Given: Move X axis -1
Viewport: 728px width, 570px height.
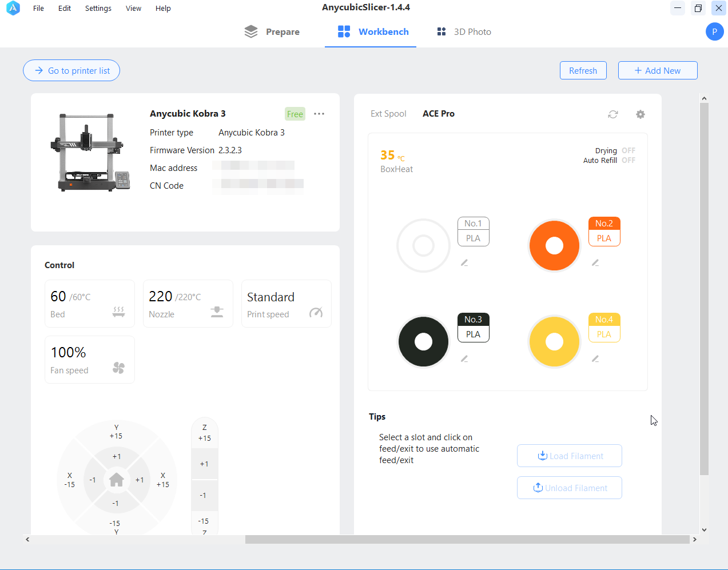Looking at the screenshot, I should (x=93, y=480).
